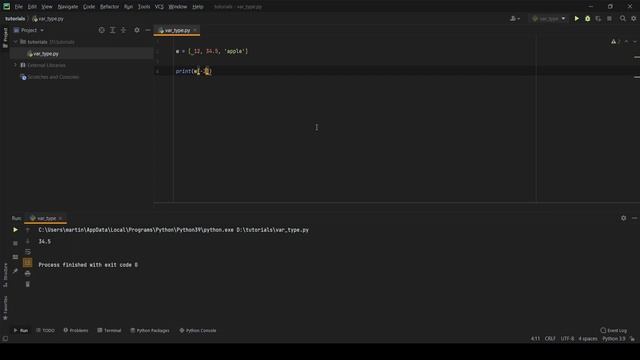Clear all console output trash icon
The width and height of the screenshot is (640, 360).
coord(28,284)
